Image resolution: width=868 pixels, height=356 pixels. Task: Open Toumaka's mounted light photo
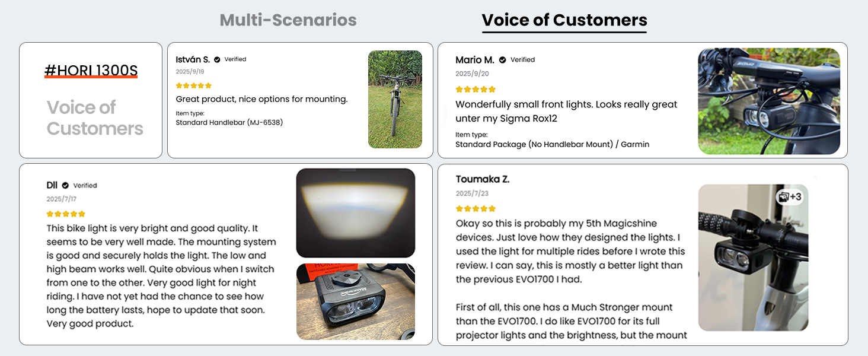tap(753, 258)
